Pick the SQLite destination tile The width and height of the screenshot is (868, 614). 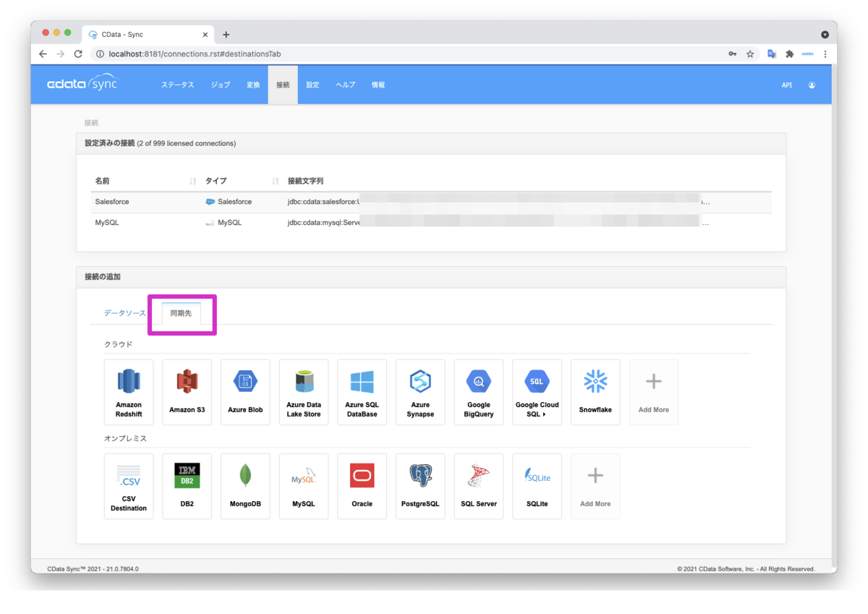tap(537, 486)
